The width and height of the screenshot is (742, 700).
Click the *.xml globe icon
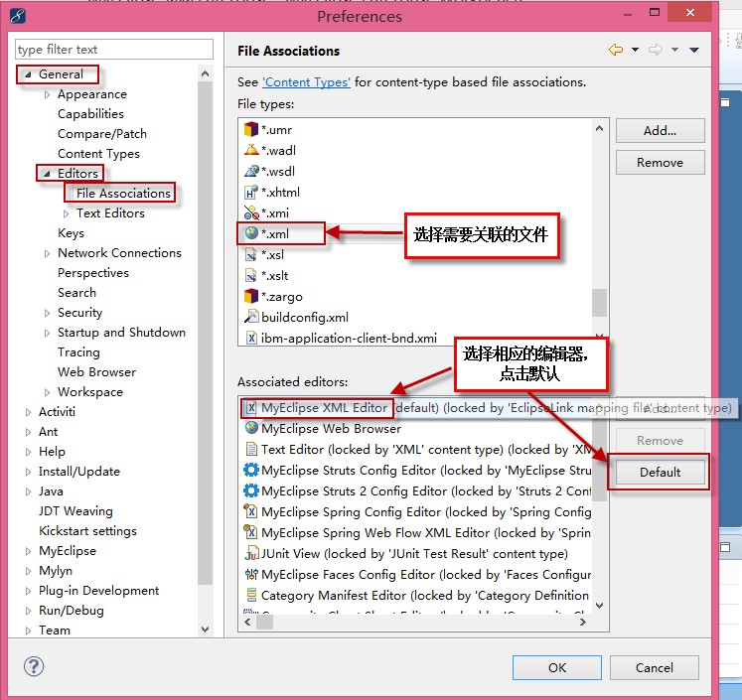[250, 233]
